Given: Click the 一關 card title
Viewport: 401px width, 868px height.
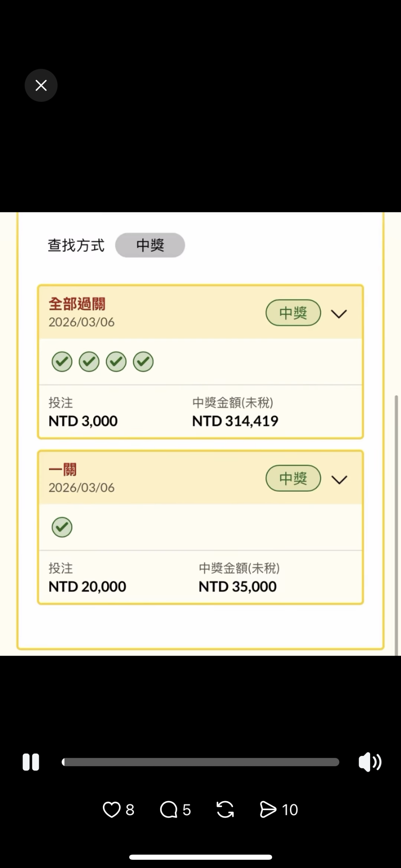Looking at the screenshot, I should 63,469.
